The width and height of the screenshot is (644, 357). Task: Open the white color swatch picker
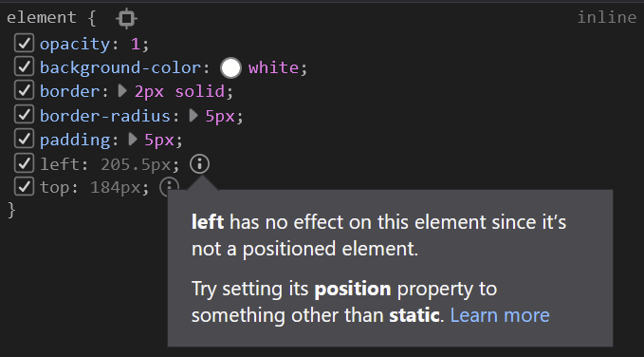tap(230, 67)
